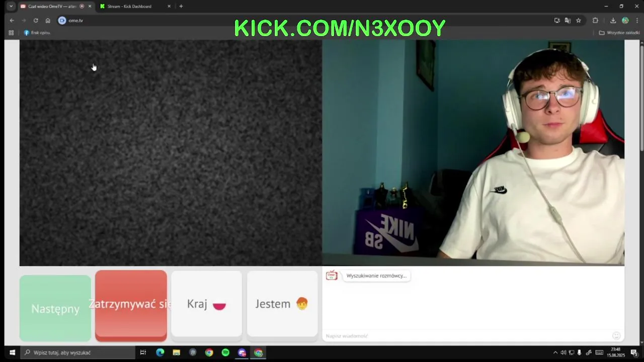Close the Kick Dashboard tab
Viewport: 644px width, 362px height.
(x=169, y=6)
